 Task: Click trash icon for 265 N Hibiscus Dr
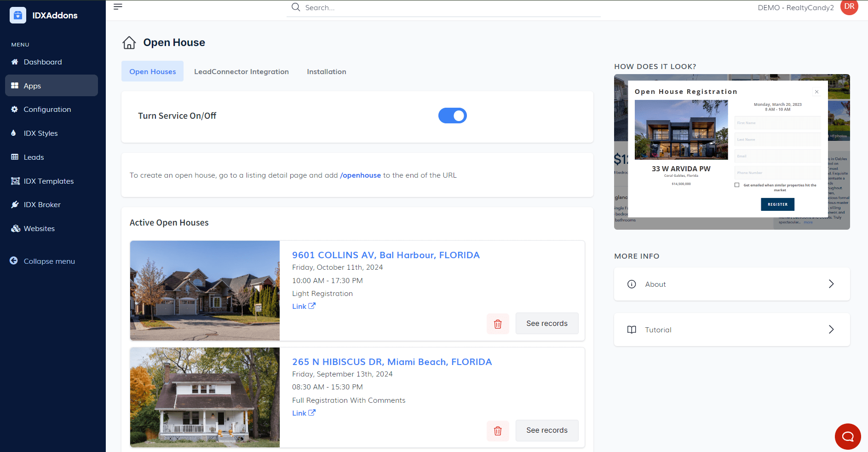pos(498,431)
